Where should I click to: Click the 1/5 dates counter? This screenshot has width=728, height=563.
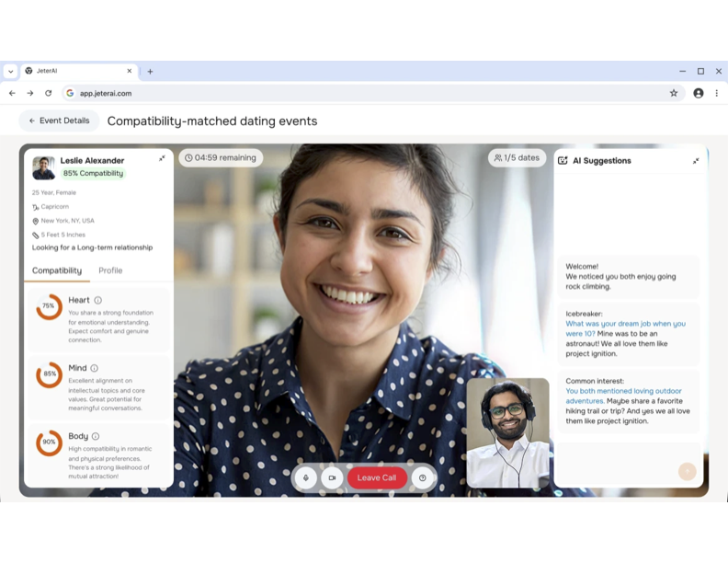tap(517, 158)
